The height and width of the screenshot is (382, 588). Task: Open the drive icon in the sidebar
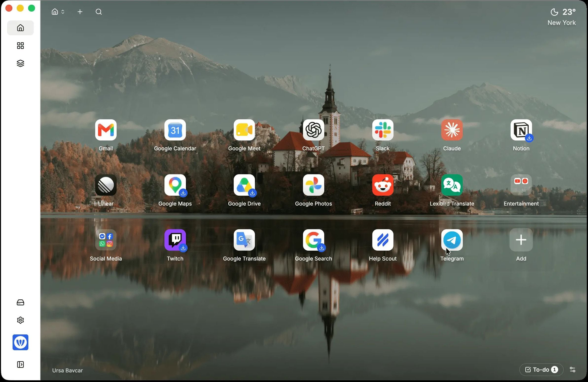[20, 302]
